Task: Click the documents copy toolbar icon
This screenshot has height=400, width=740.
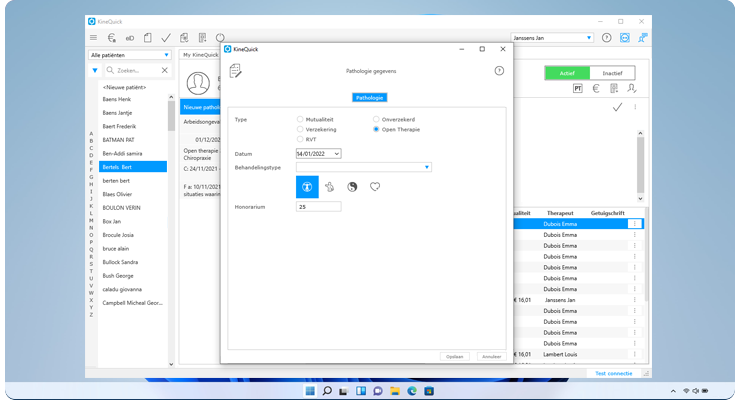Action: pyautogui.click(x=184, y=38)
